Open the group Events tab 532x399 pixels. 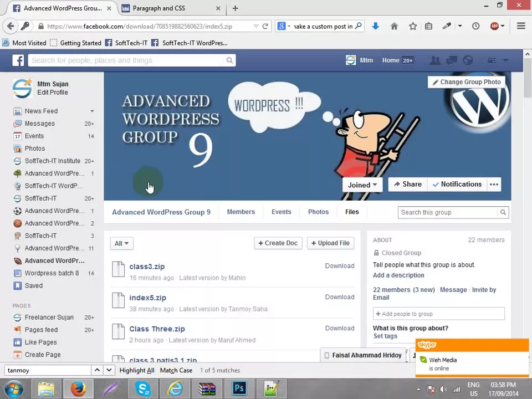pyautogui.click(x=282, y=212)
